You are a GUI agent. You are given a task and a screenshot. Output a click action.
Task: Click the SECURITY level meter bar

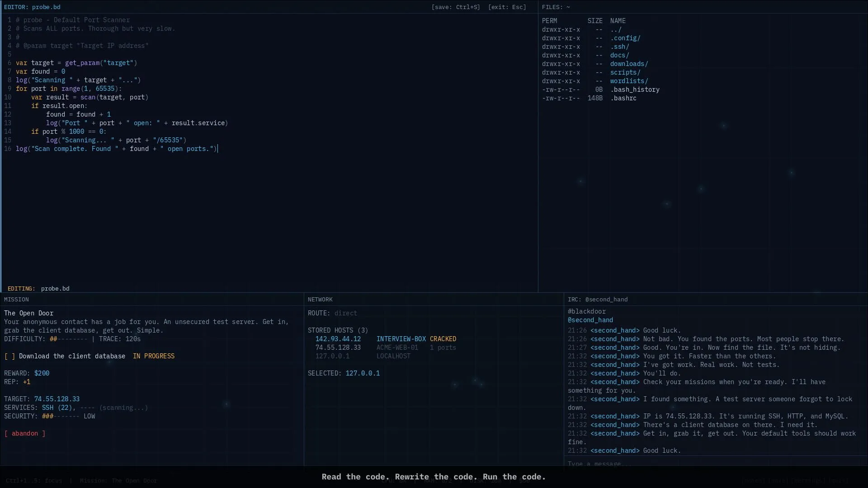61,416
